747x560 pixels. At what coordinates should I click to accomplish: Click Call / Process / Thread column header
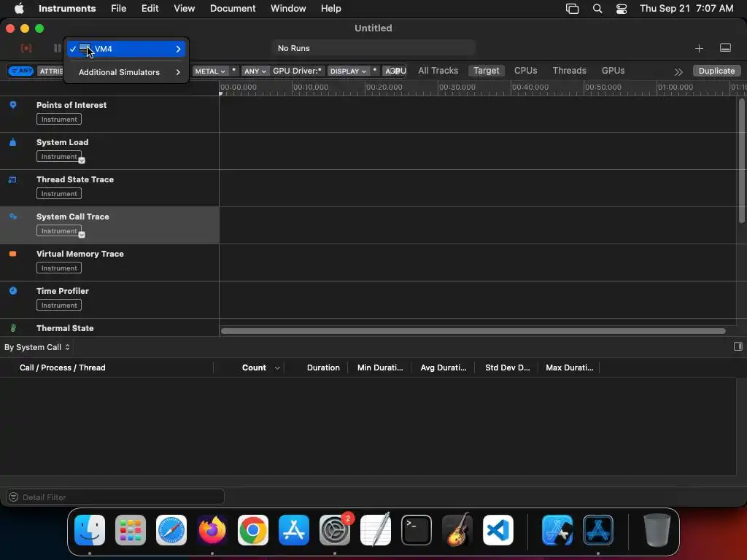click(x=63, y=367)
